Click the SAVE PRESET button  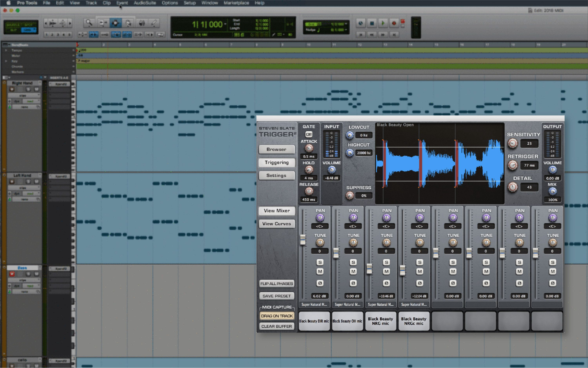click(277, 296)
